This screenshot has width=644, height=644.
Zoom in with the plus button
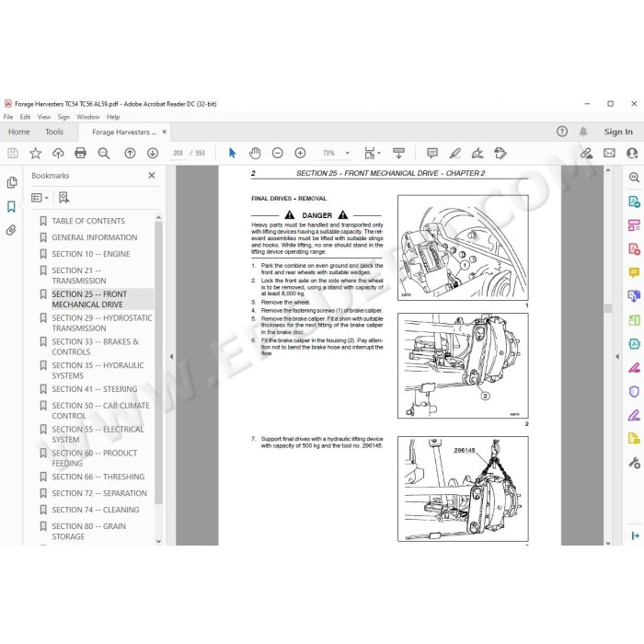pyautogui.click(x=300, y=154)
